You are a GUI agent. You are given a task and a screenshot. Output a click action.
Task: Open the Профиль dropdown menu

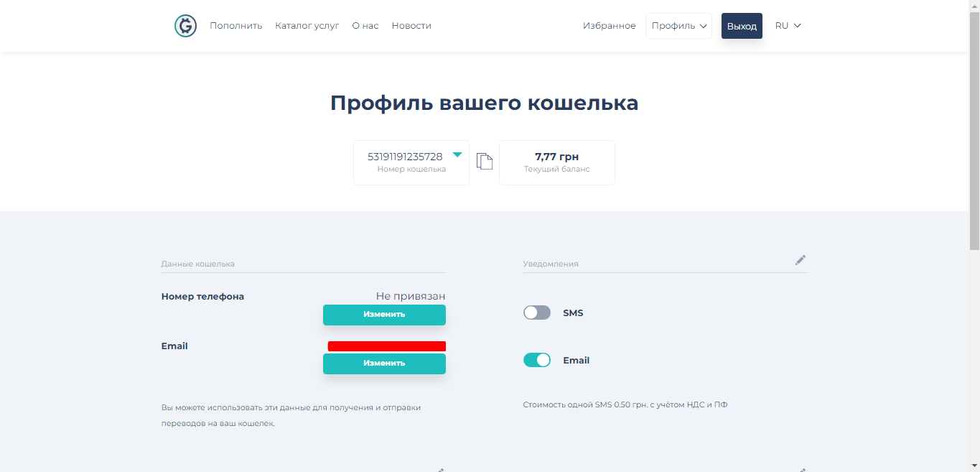click(x=678, y=26)
